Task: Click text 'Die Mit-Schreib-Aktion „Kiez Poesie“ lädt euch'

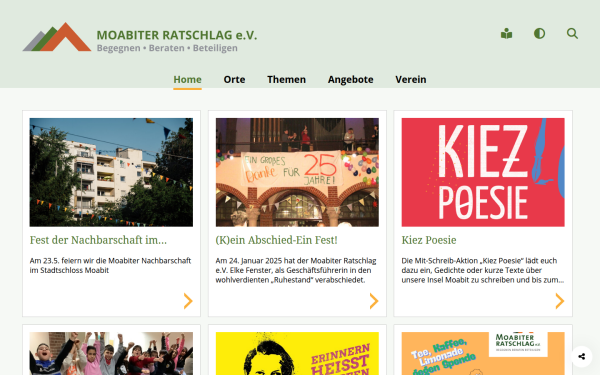Action: point(479,261)
